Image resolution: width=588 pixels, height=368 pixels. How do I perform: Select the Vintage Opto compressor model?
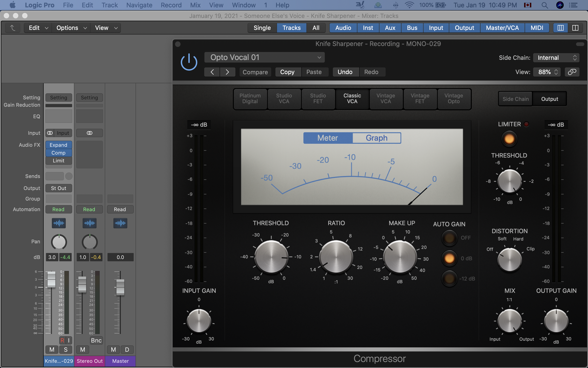point(454,99)
